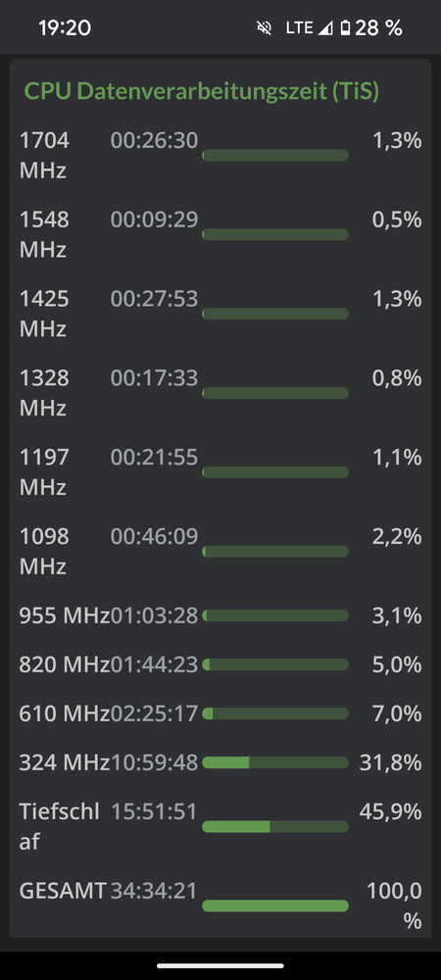Screen dimensions: 441x980
Task: Select the Tiefschlaf label
Action: click(x=60, y=826)
